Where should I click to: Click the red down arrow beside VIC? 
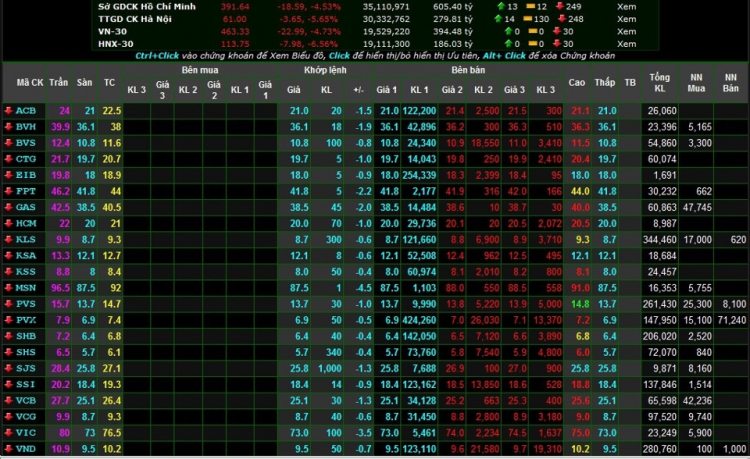[x=9, y=433]
